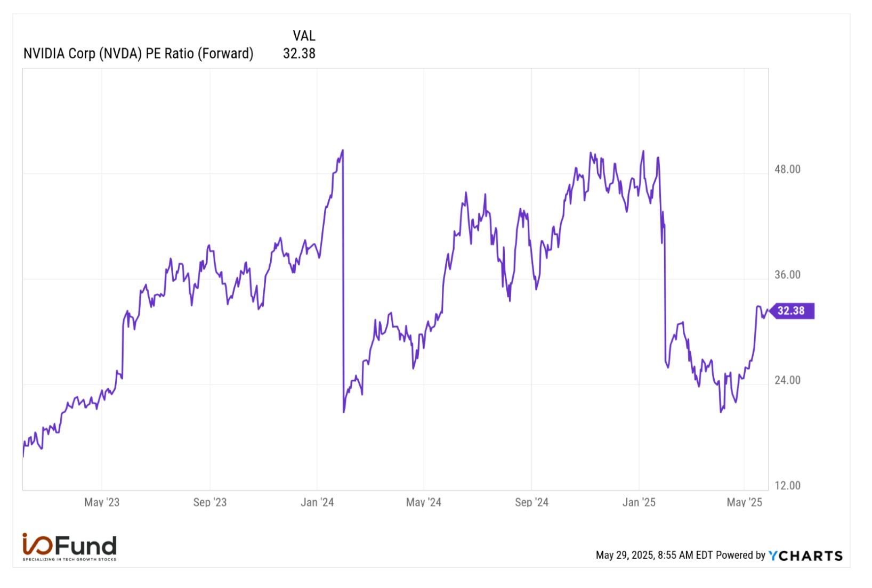Click the Specializing in Tech Growth Stocks tagline
Image resolution: width=872 pixels, height=588 pixels.
(69, 559)
